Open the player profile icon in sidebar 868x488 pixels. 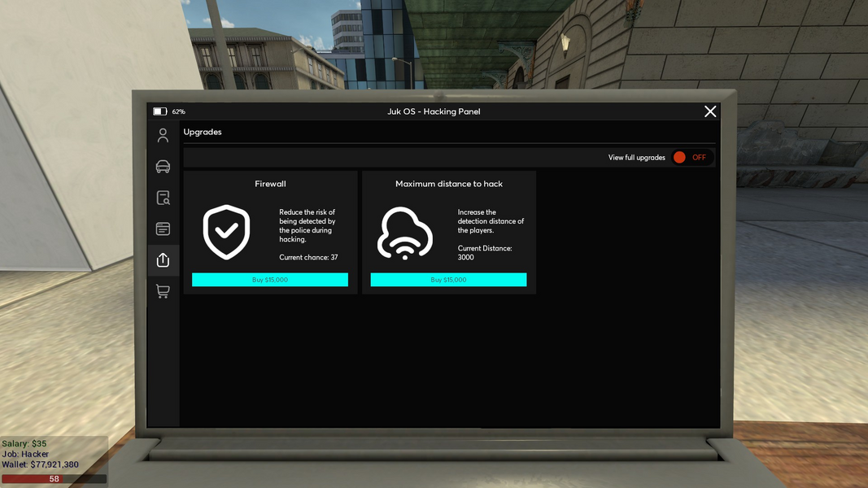coord(163,135)
